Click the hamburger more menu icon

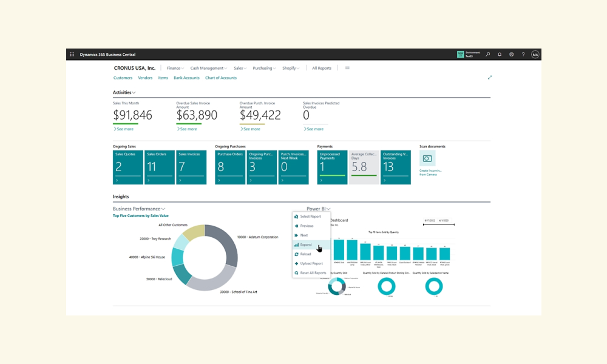pos(347,68)
